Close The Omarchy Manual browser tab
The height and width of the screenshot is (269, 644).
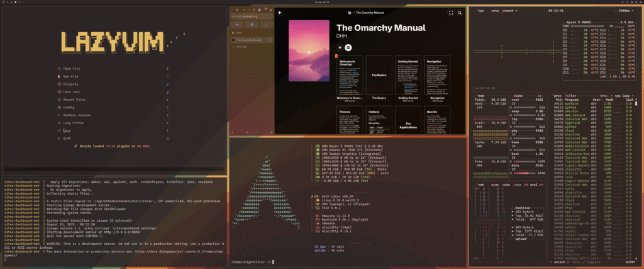coord(270,40)
